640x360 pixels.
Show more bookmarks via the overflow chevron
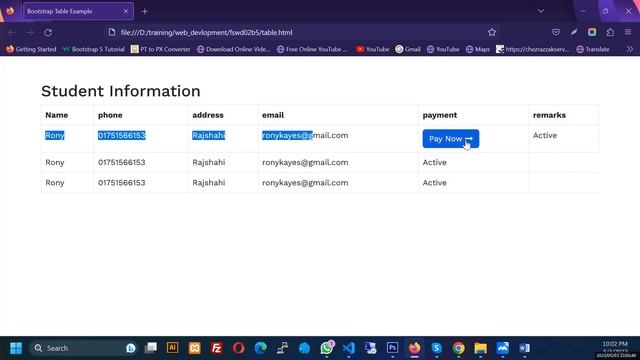pyautogui.click(x=630, y=49)
